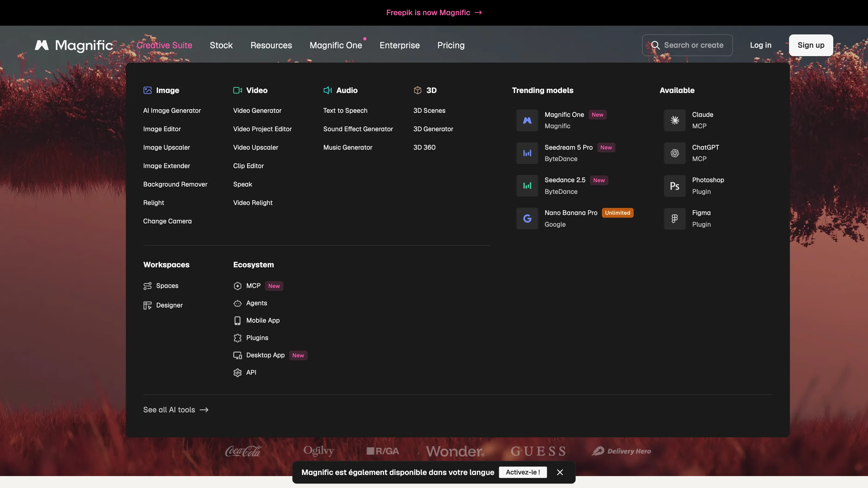Click the Plugins puzzle icon

pos(238,338)
